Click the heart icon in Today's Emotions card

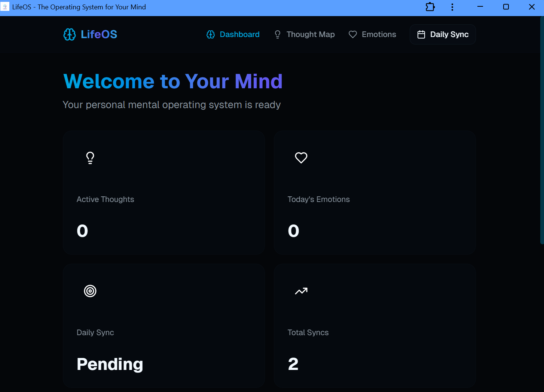click(x=301, y=158)
